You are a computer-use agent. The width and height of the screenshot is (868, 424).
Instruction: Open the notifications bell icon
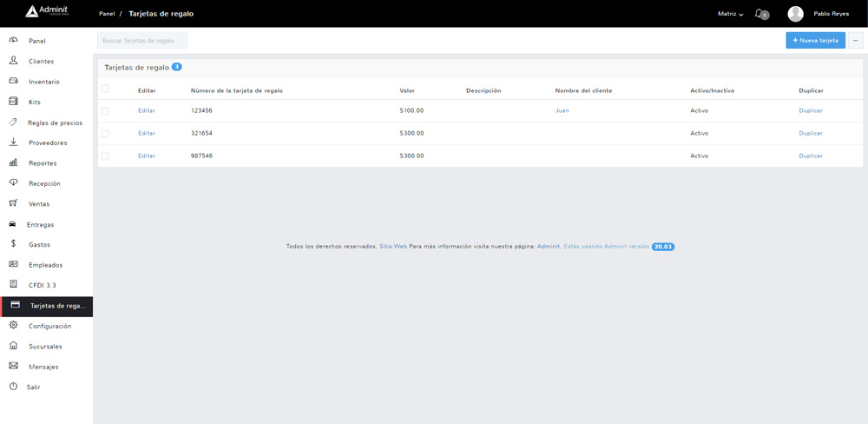click(759, 13)
